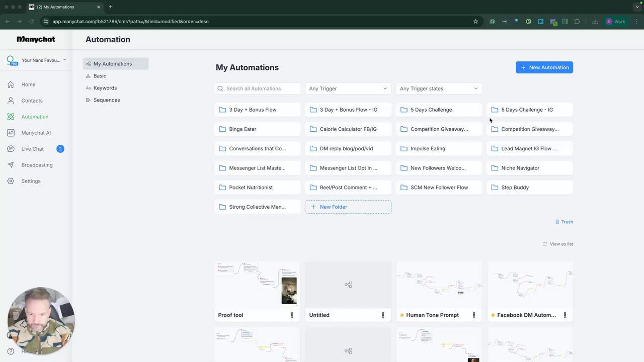Open the Messenger List Opt in folder
Screen dimensions: 644x362
click(x=348, y=168)
